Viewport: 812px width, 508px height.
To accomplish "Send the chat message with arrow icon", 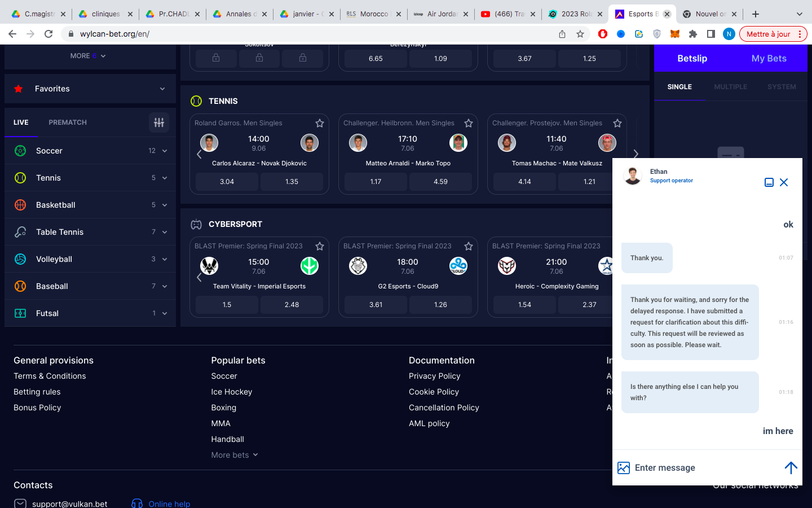I will pos(791,467).
